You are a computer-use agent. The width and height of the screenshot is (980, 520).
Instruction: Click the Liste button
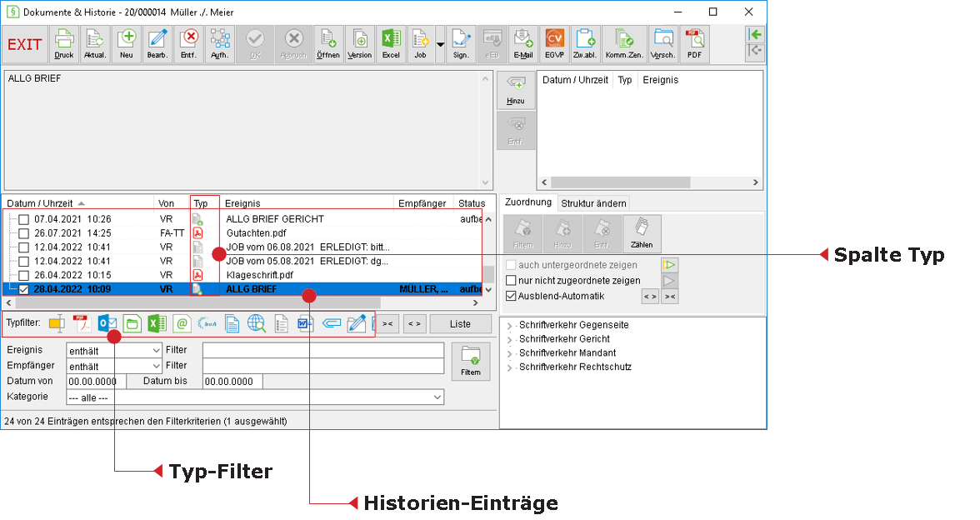point(460,323)
